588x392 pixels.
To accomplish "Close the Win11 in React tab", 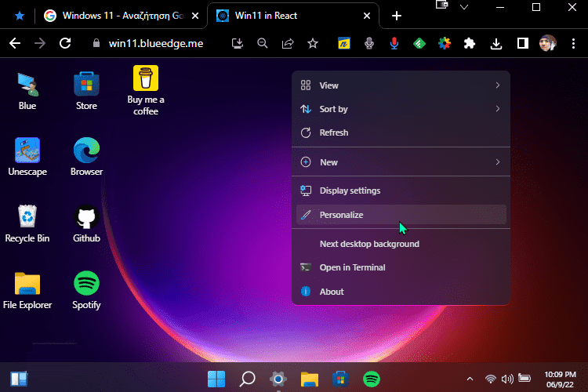I will click(x=367, y=16).
